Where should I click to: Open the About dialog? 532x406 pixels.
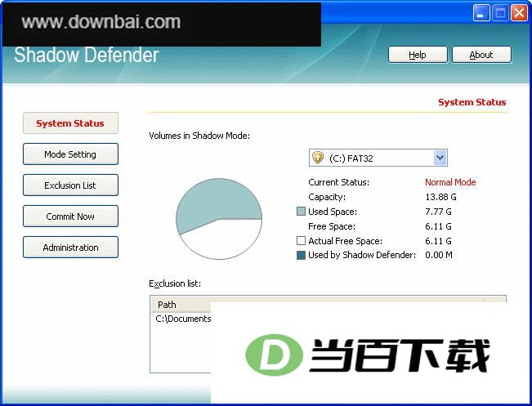(x=481, y=55)
